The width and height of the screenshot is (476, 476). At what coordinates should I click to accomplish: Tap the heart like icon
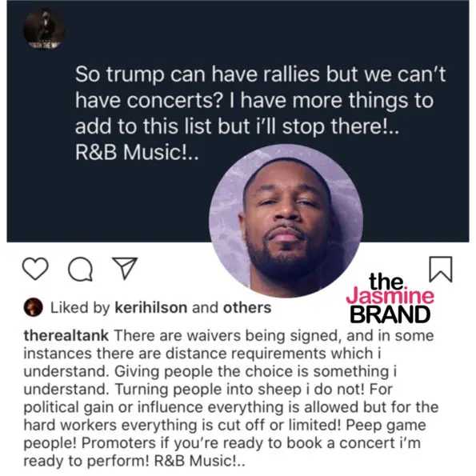[35, 268]
